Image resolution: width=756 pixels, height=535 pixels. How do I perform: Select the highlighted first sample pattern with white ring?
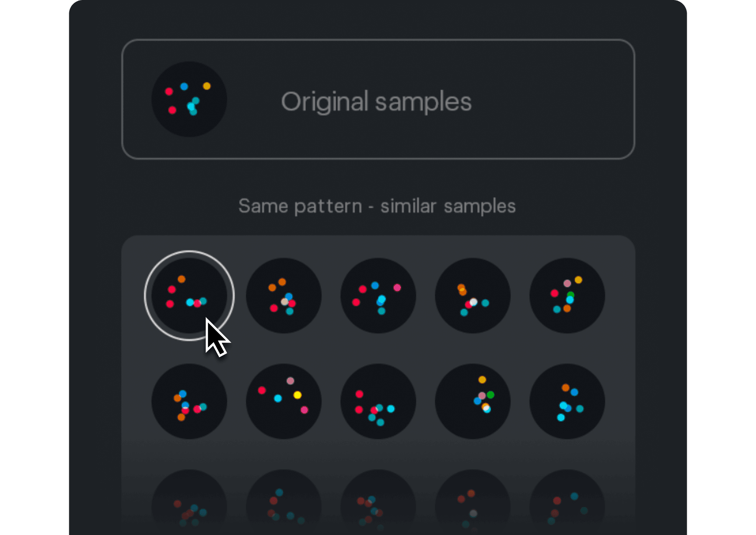coord(189,295)
